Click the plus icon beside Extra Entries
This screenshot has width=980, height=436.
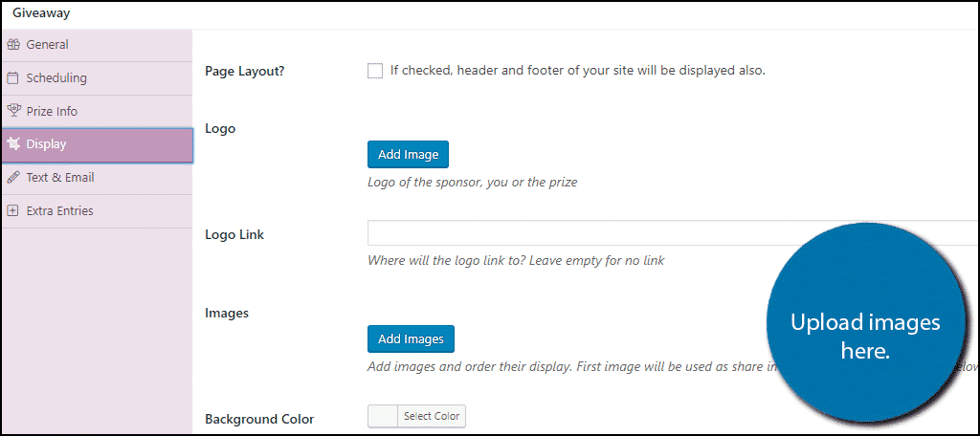click(12, 210)
